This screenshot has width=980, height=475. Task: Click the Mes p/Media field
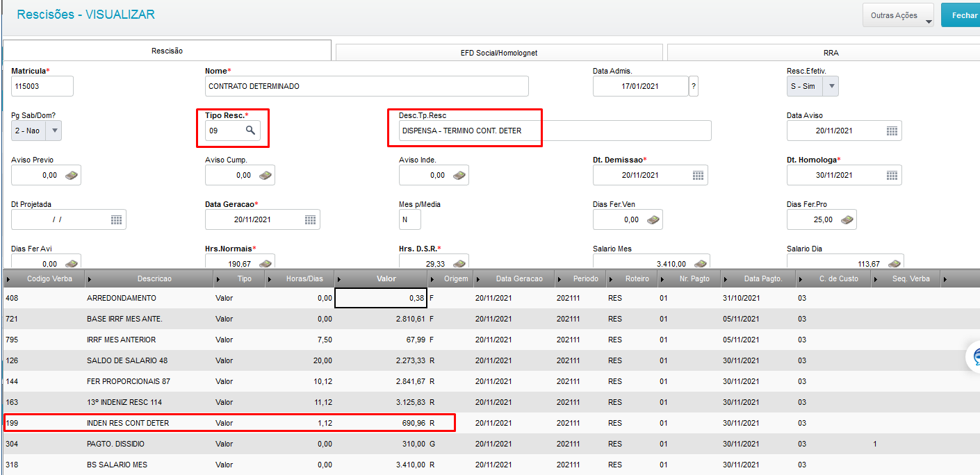pyautogui.click(x=410, y=219)
